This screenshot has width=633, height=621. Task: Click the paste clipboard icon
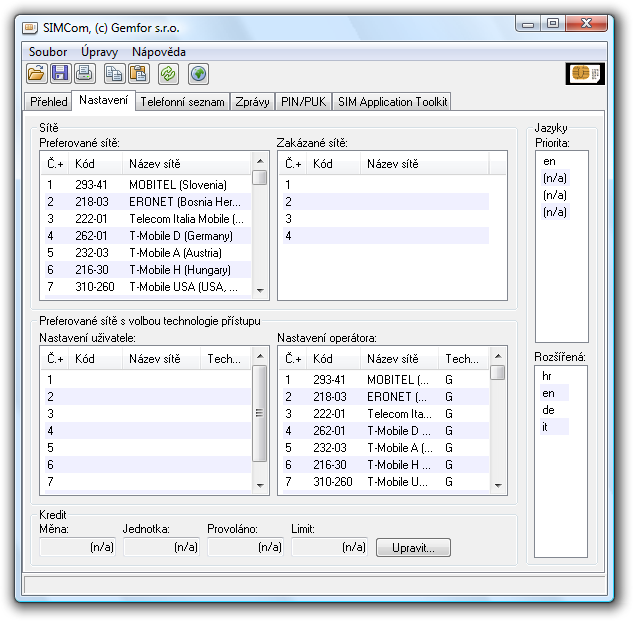point(138,73)
